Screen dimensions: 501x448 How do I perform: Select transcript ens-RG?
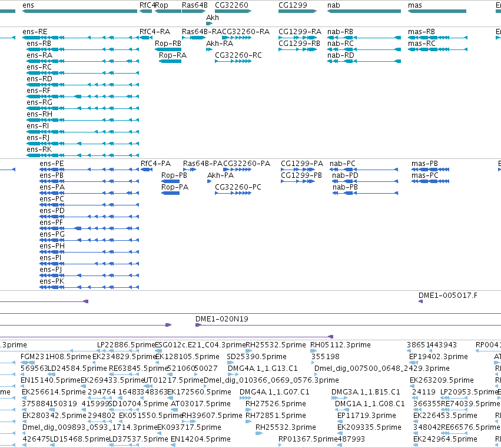coord(83,108)
